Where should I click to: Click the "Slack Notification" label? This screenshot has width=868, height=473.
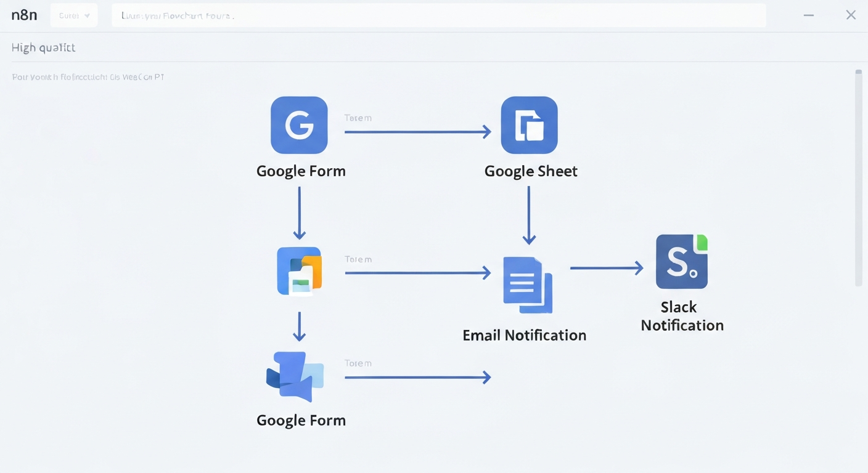[x=681, y=316]
